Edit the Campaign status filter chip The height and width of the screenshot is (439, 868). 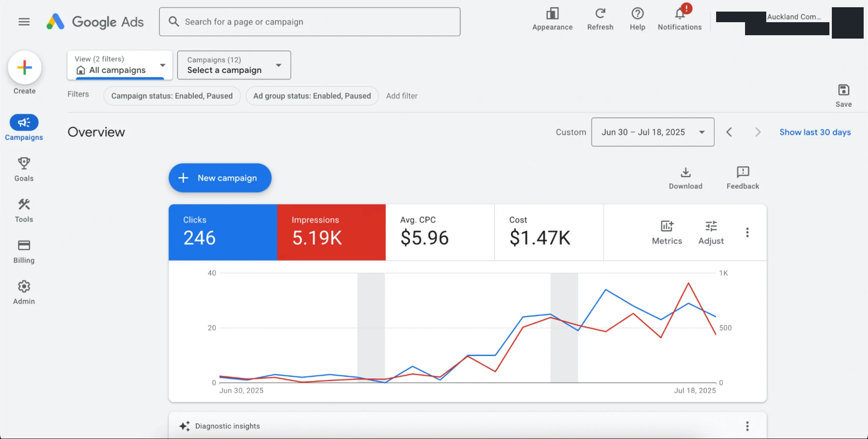(x=172, y=96)
